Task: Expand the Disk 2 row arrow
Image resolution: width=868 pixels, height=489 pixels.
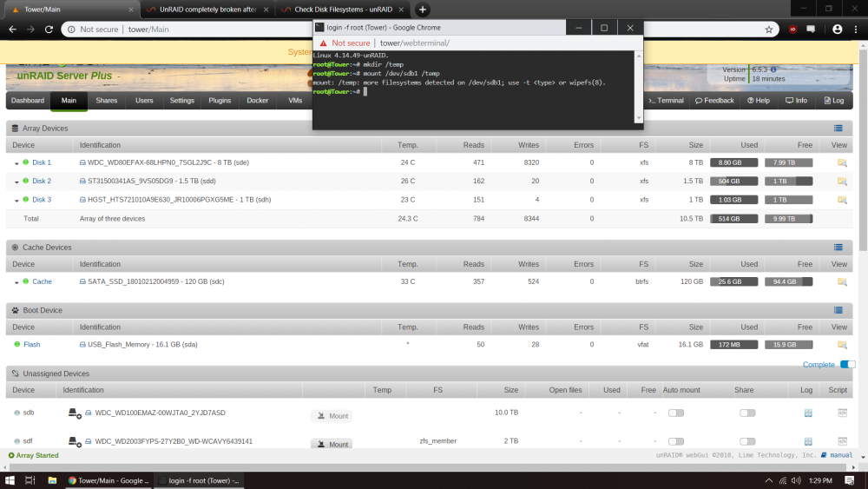Action: coord(16,182)
